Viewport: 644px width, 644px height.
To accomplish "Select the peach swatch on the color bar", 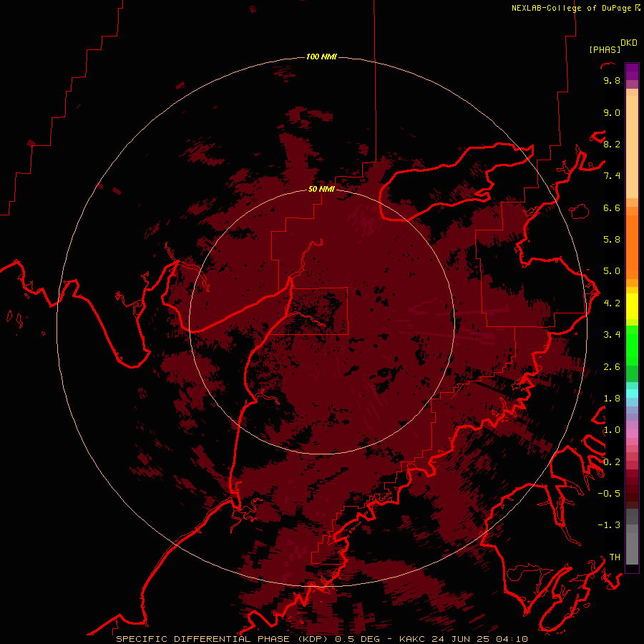I will point(632,147).
